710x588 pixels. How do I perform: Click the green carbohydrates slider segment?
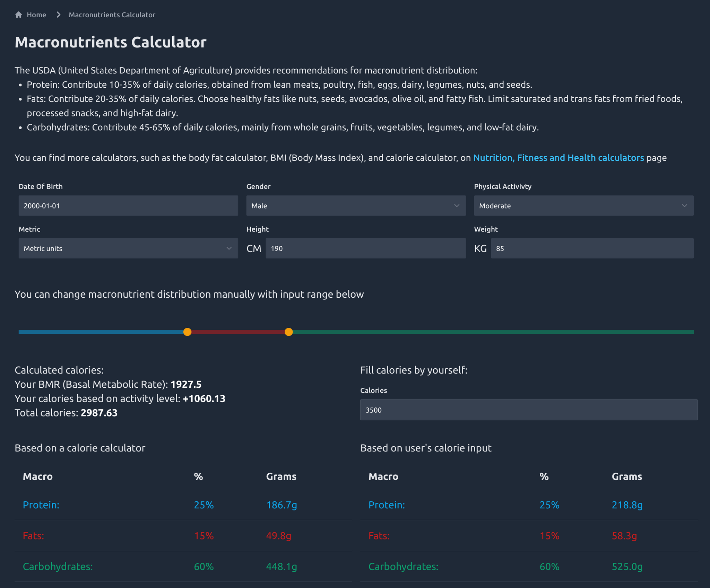(x=493, y=332)
